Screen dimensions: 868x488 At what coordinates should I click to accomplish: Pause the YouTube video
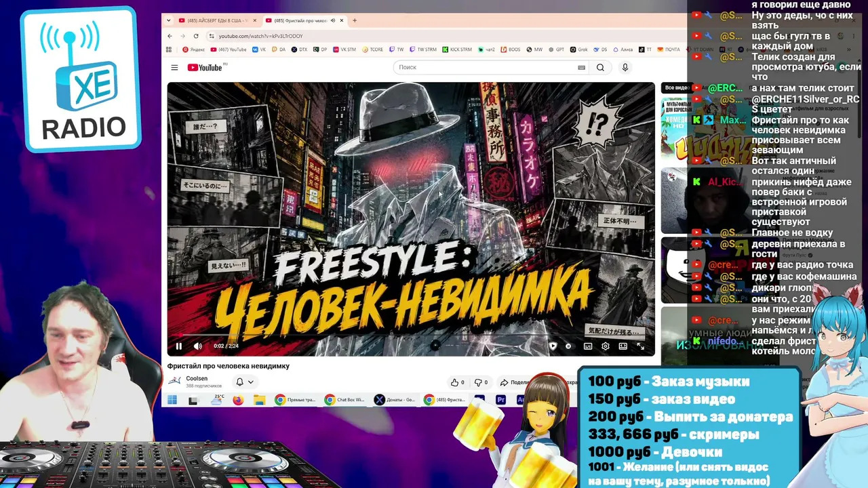(179, 346)
